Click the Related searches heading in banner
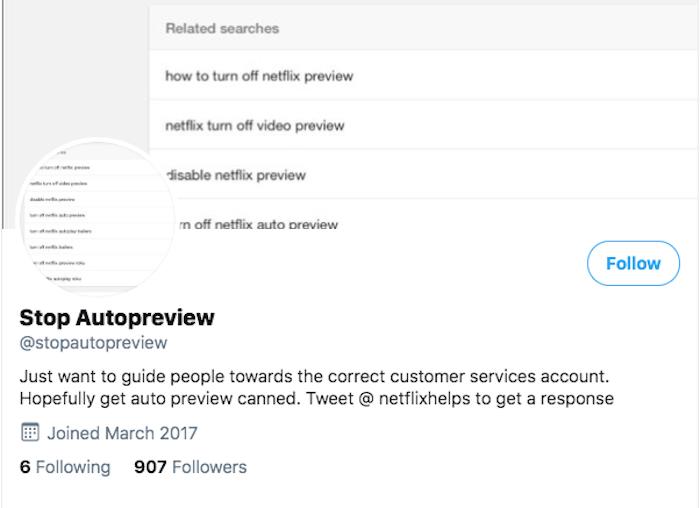The height and width of the screenshot is (508, 700). point(222,28)
